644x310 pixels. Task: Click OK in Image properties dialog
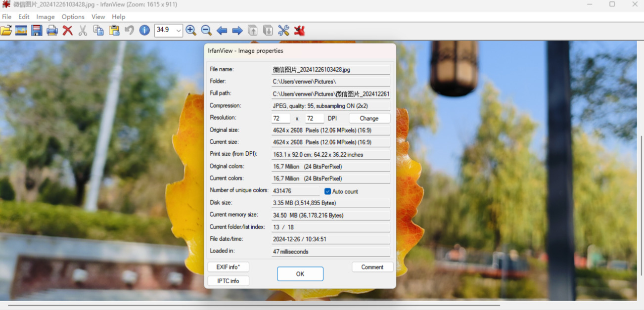click(x=300, y=274)
